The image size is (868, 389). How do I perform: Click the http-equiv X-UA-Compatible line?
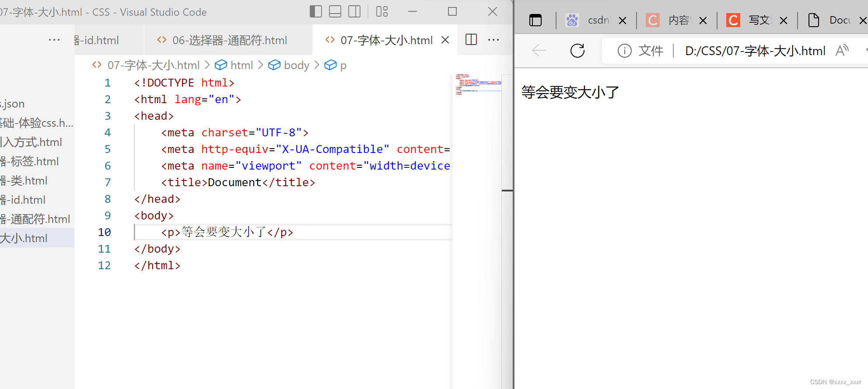pos(306,149)
